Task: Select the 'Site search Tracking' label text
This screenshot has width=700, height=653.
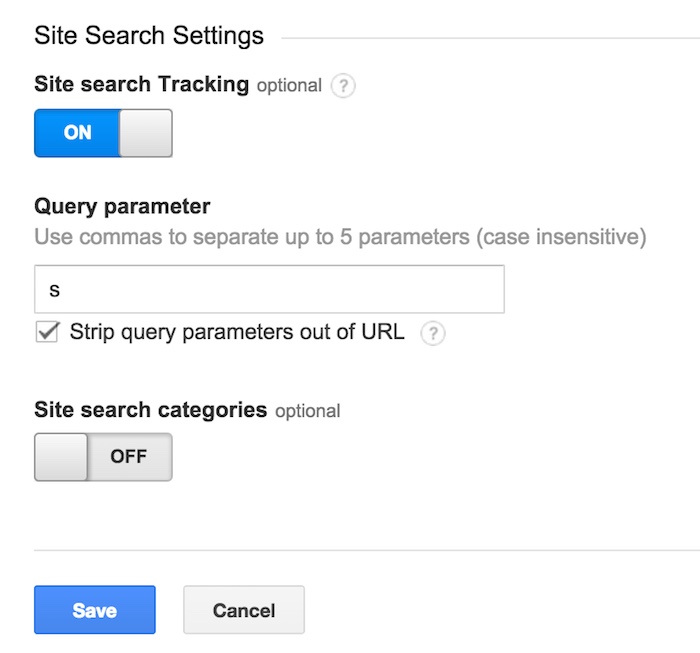Action: tap(142, 84)
